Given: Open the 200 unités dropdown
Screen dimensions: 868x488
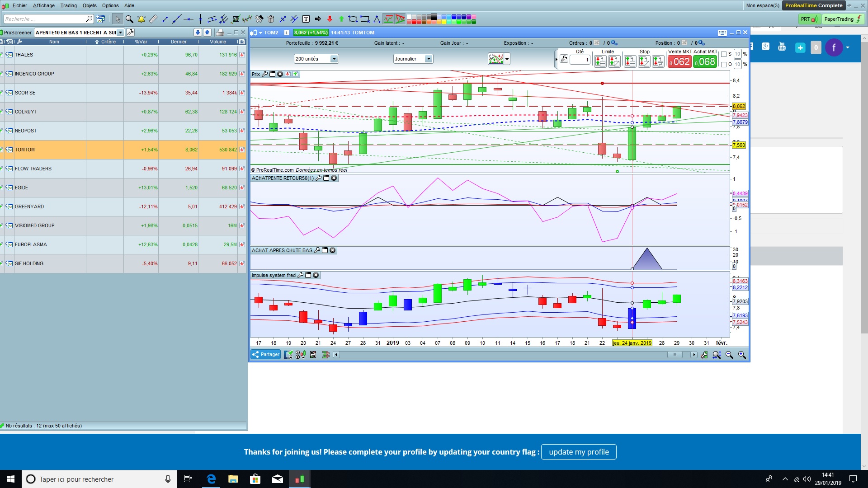Looking at the screenshot, I should pos(334,59).
